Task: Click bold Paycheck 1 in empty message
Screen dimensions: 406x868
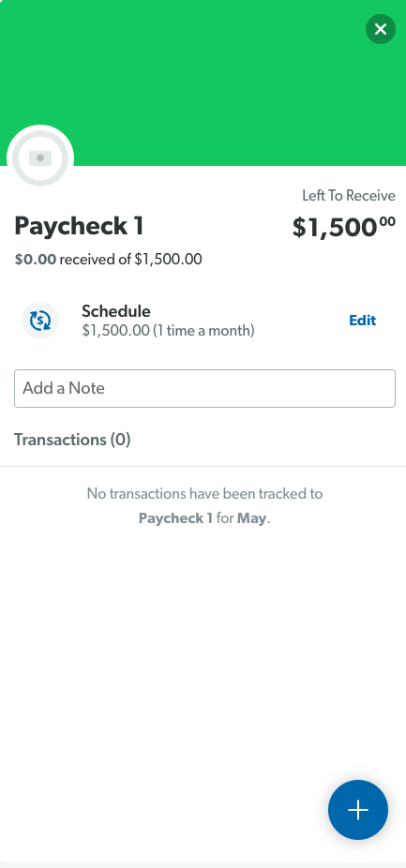Action: tap(175, 518)
